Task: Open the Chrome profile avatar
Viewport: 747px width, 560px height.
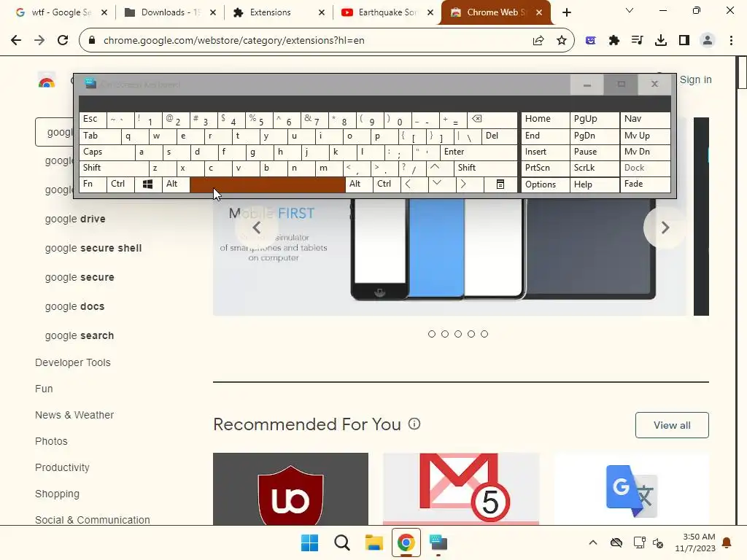Action: (708, 41)
